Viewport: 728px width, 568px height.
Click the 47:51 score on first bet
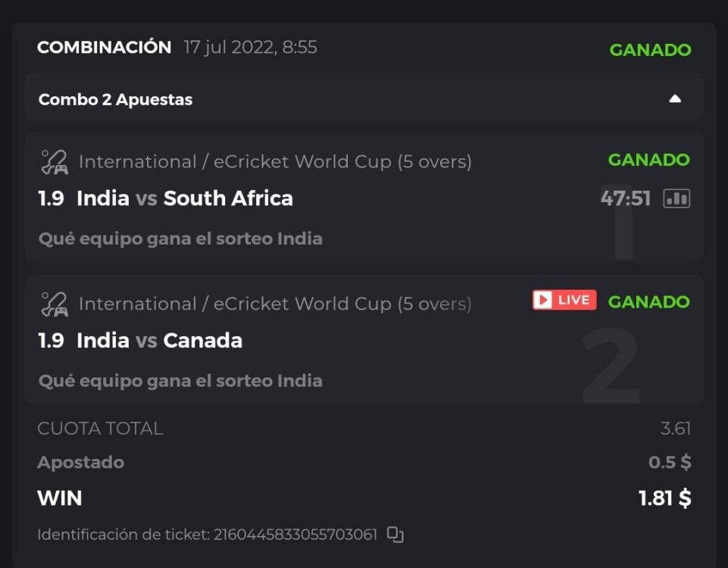(625, 198)
